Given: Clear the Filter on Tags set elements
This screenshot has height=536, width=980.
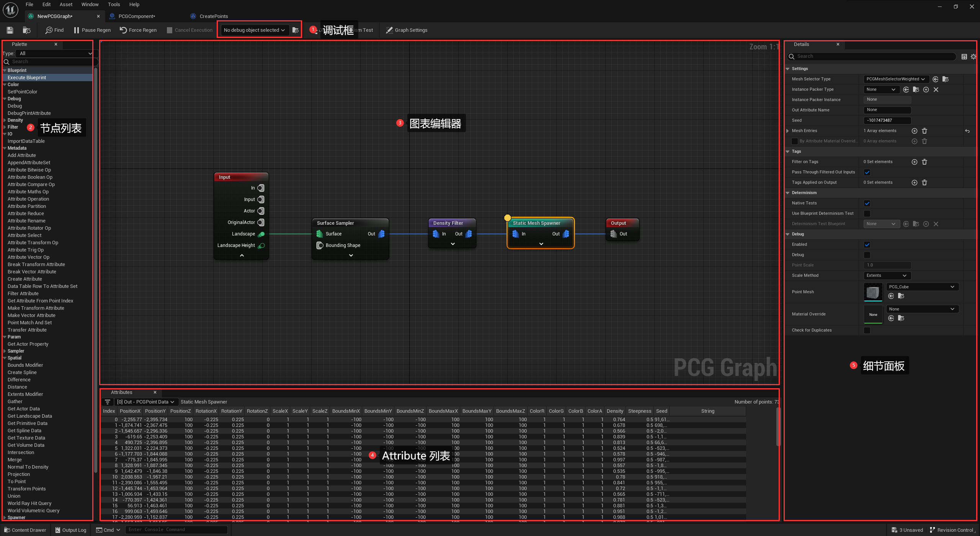Looking at the screenshot, I should click(925, 162).
